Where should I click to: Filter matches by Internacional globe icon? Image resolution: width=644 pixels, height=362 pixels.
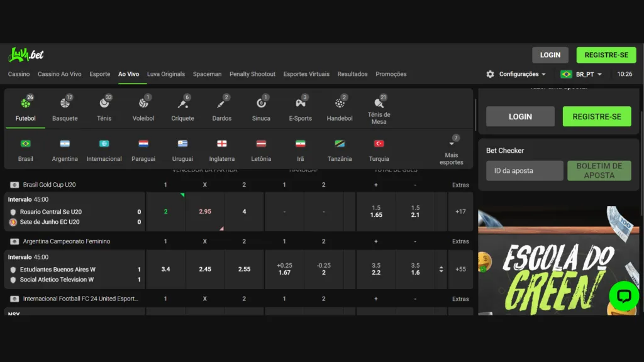pyautogui.click(x=104, y=144)
